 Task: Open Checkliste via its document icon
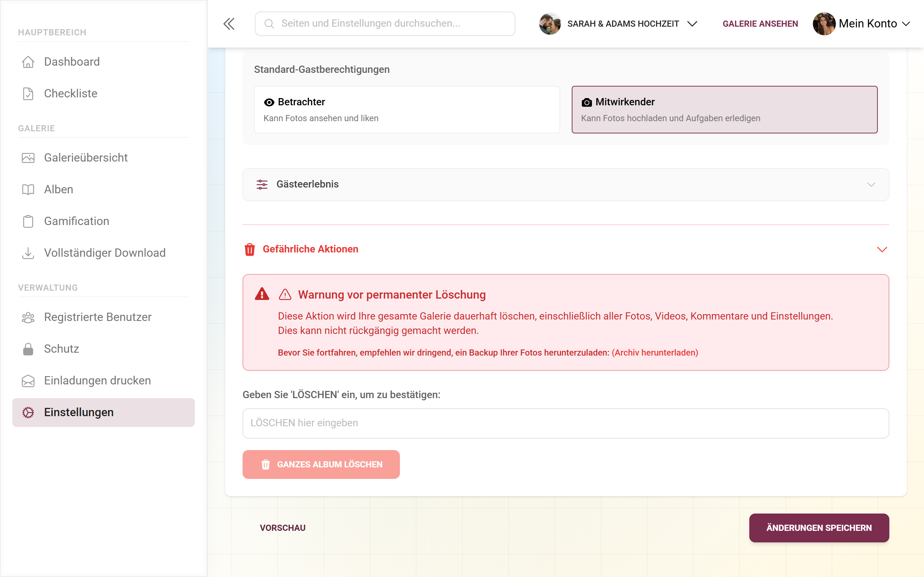(28, 93)
